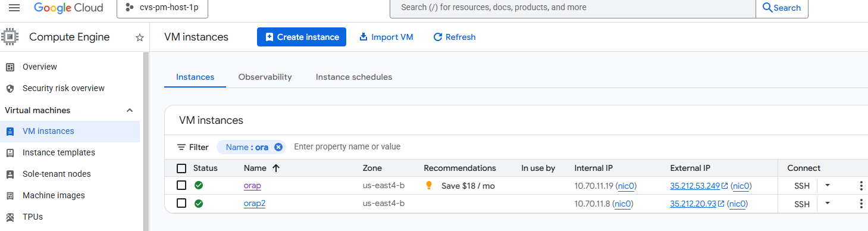The width and height of the screenshot is (868, 231).
Task: Remove the Name : ora filter chip
Action: pyautogui.click(x=278, y=147)
